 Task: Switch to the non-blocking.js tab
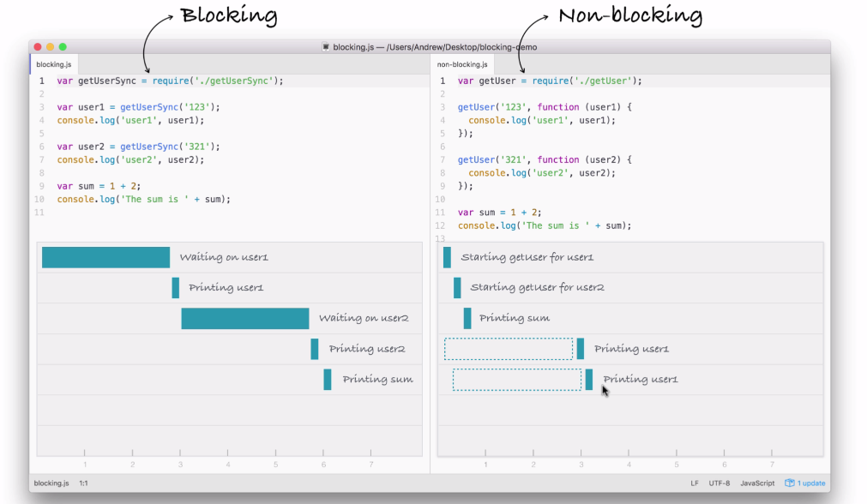click(462, 64)
